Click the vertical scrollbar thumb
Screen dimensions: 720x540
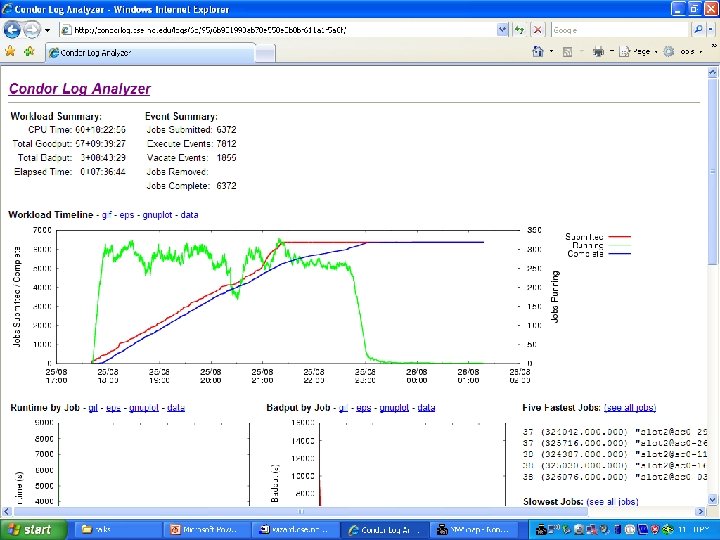(x=712, y=171)
